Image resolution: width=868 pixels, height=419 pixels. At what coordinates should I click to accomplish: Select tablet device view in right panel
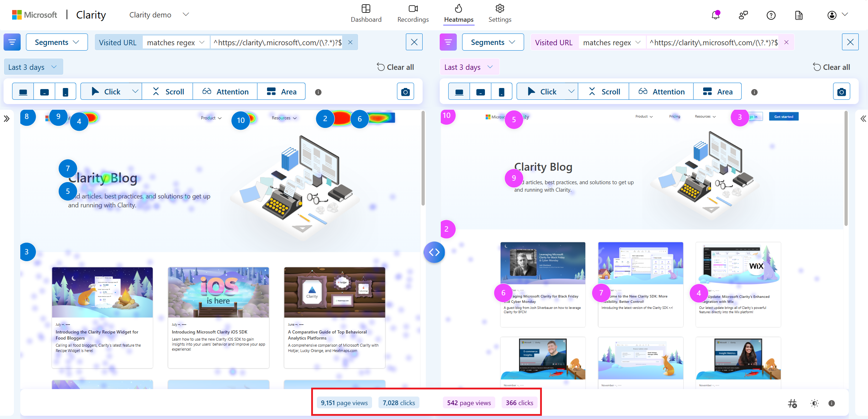pos(481,92)
